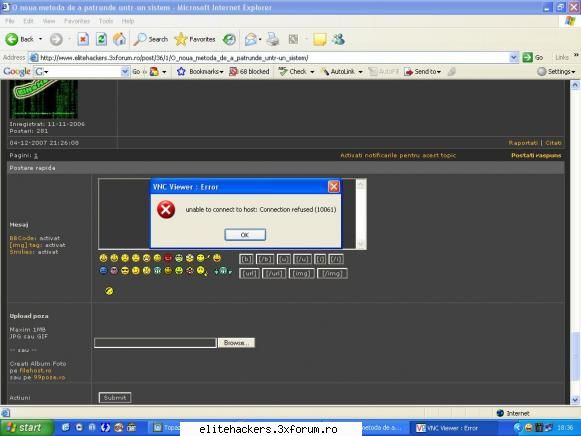Click the Raportati link
Screen dimensions: 581x436
tap(523, 143)
